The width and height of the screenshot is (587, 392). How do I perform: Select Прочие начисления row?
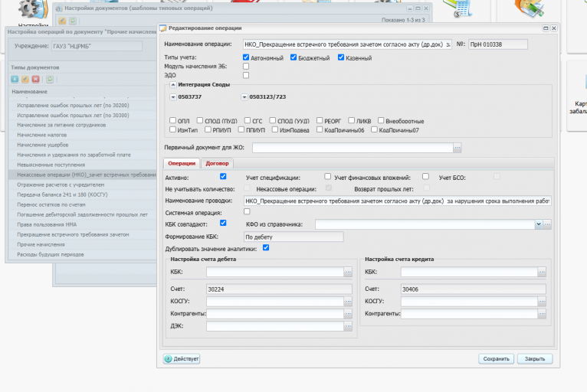(x=82, y=245)
